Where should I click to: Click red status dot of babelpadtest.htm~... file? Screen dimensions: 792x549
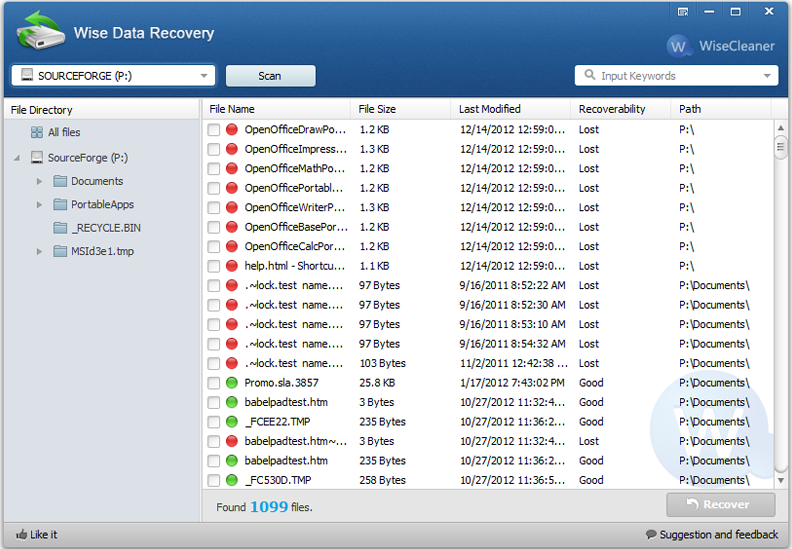coord(232,441)
